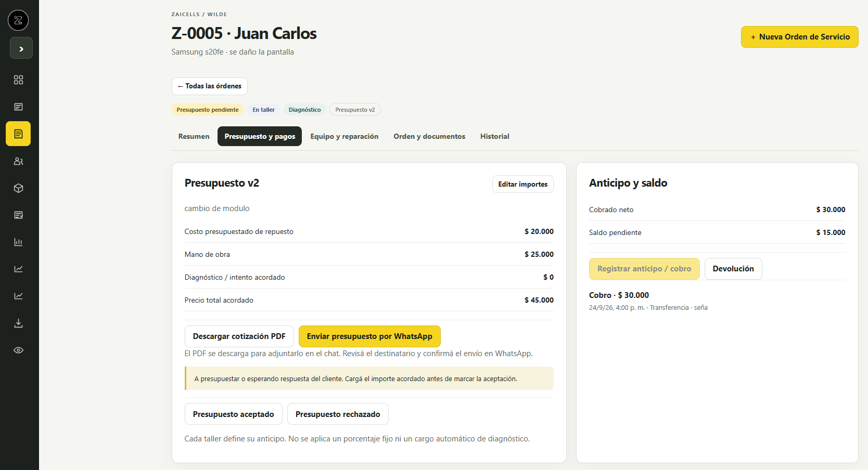The height and width of the screenshot is (470, 868).
Task: Open the sidebar icon between cube and bar chart
Action: point(18,215)
